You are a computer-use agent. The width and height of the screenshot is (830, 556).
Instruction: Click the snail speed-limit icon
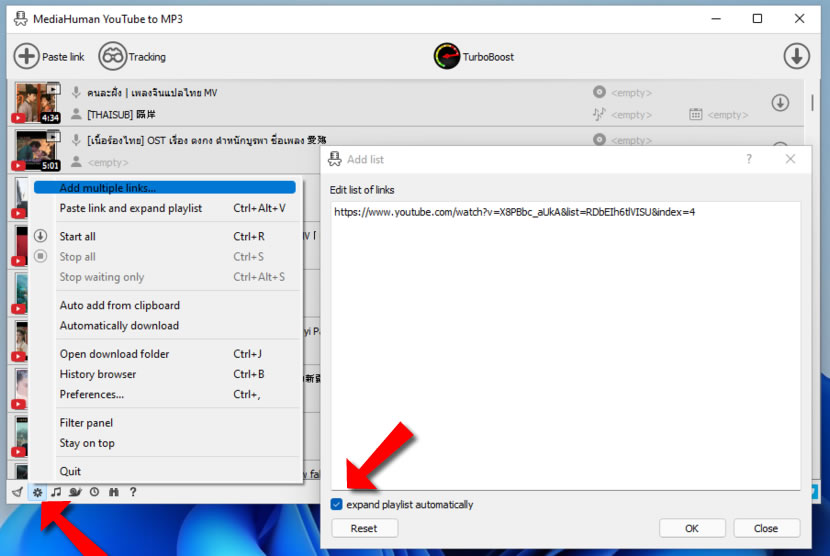tap(75, 492)
